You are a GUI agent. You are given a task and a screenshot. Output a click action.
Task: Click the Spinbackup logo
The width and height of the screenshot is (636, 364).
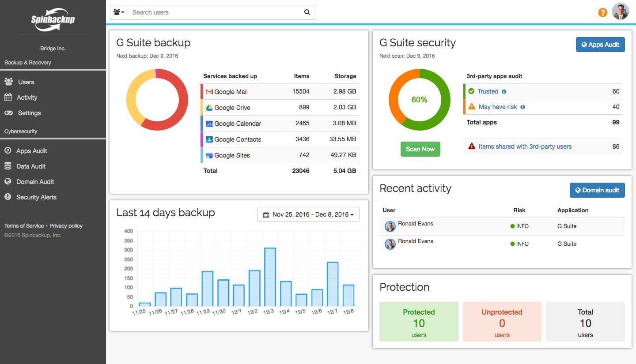[53, 20]
